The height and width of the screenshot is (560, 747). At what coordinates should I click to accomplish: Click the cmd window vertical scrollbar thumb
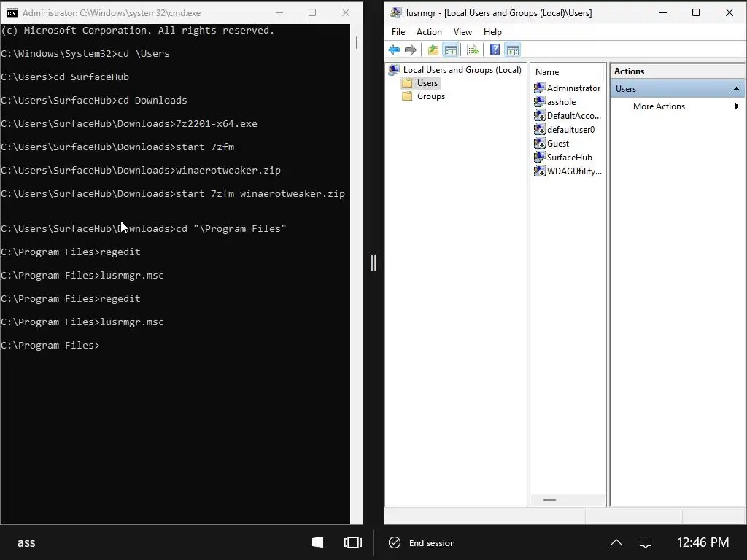point(356,43)
